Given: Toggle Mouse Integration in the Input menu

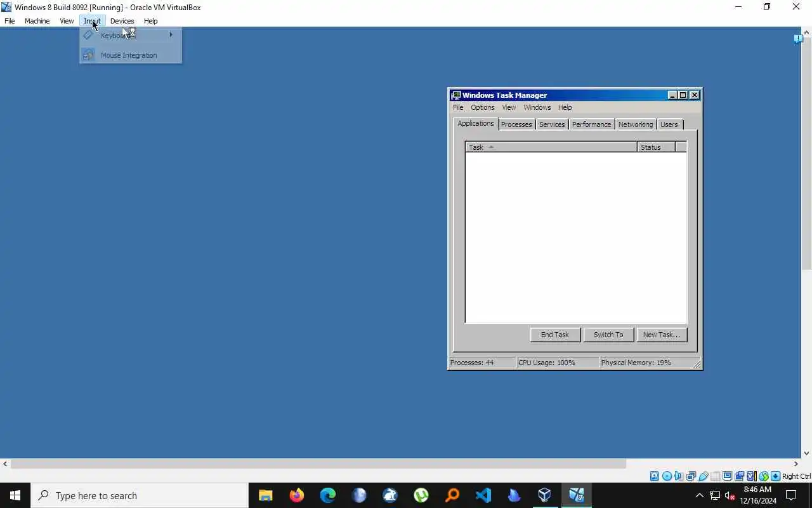Looking at the screenshot, I should (x=131, y=55).
